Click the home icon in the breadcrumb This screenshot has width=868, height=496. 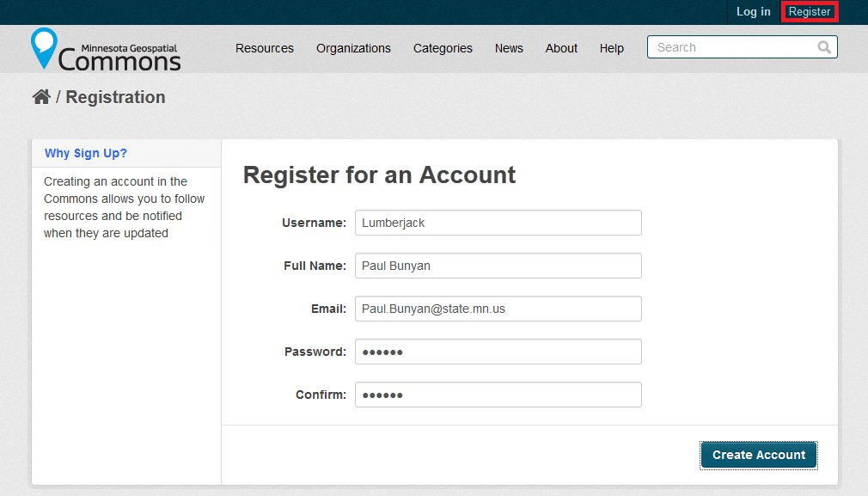tap(41, 97)
